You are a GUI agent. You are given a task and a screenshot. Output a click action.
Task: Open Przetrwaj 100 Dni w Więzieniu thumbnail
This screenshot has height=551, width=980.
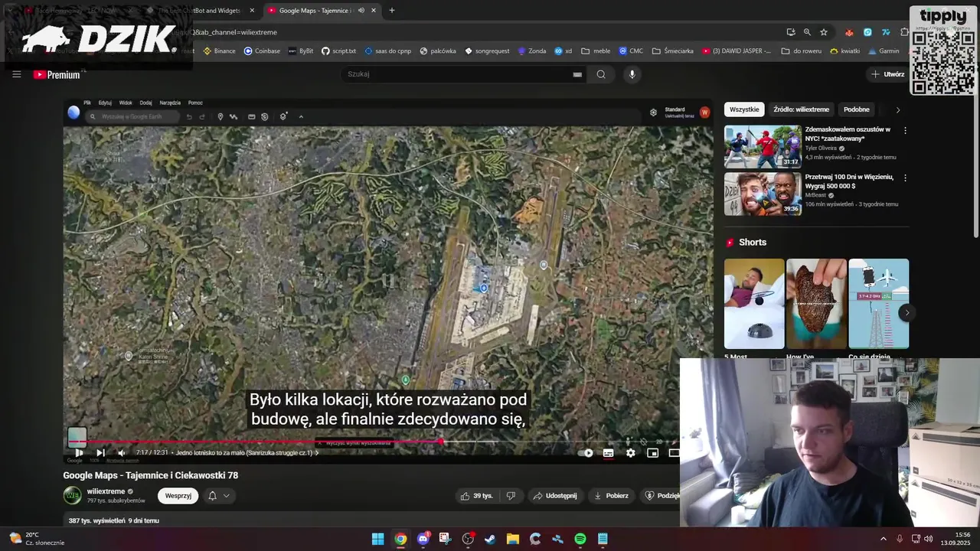[x=763, y=194]
